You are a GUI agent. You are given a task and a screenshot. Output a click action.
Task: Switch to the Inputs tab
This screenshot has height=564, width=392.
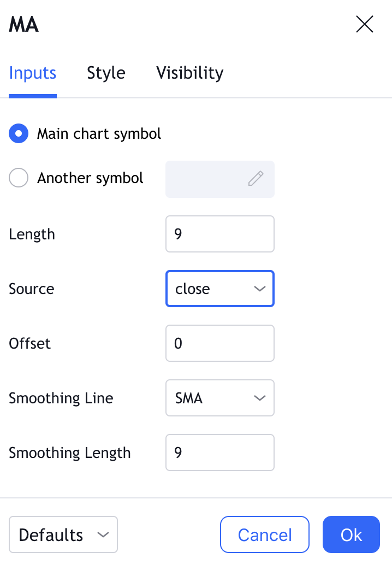tap(33, 73)
